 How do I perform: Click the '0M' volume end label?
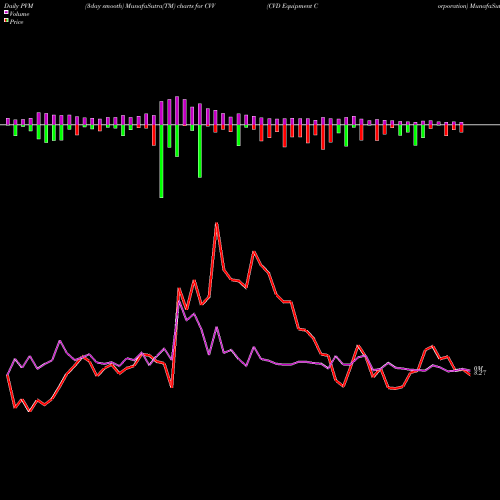click(478, 368)
